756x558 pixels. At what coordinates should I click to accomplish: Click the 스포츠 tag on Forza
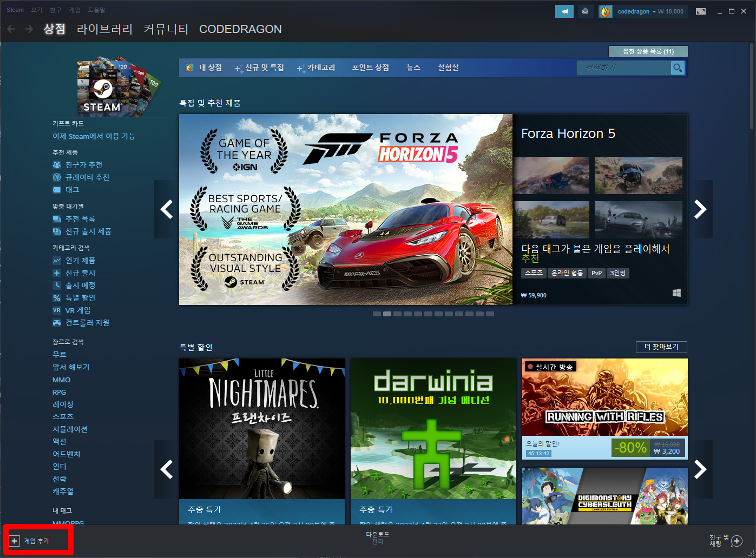coord(534,273)
